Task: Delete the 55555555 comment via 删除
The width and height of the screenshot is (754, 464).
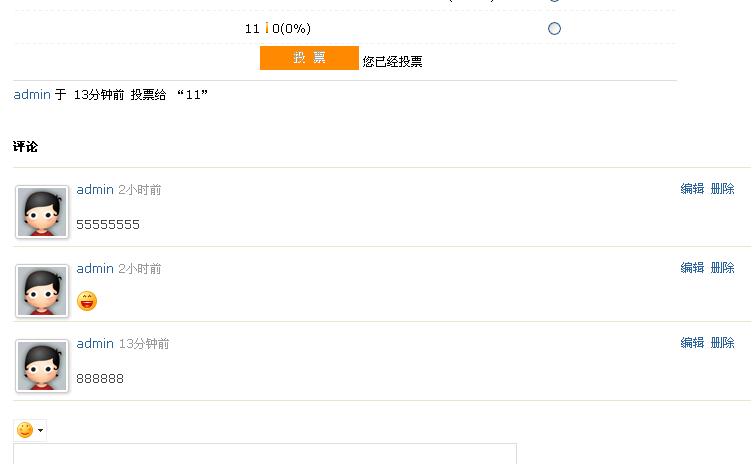Action: pos(722,188)
